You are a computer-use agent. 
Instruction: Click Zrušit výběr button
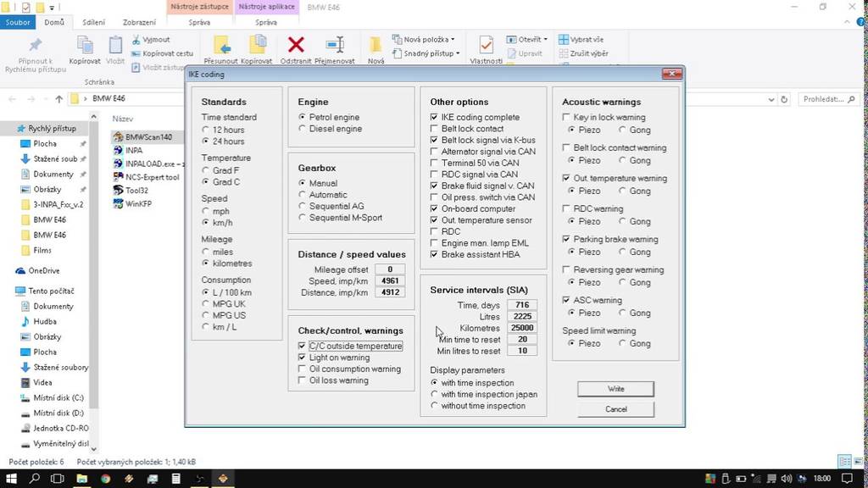pos(583,53)
